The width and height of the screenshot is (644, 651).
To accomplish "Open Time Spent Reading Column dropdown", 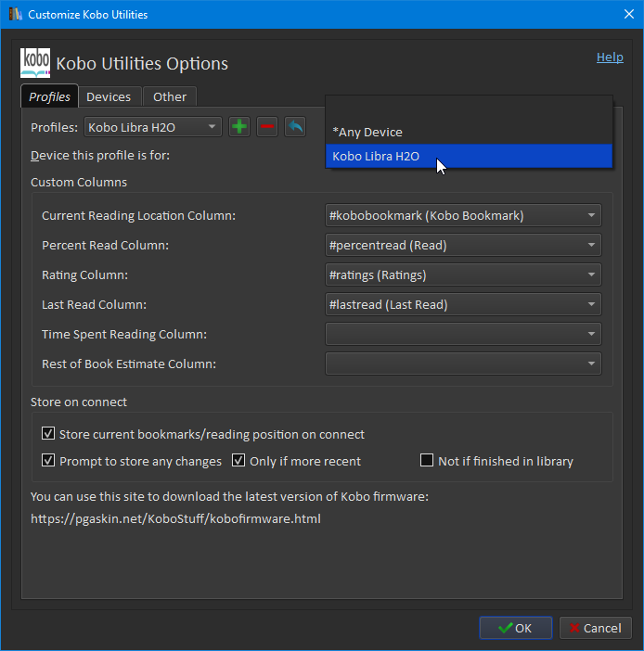I will [463, 334].
